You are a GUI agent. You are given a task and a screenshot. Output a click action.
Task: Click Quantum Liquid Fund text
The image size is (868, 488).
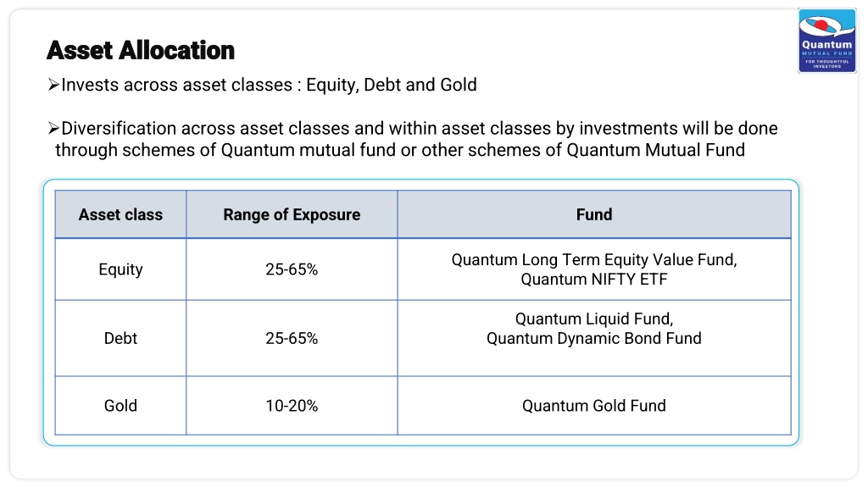594,319
